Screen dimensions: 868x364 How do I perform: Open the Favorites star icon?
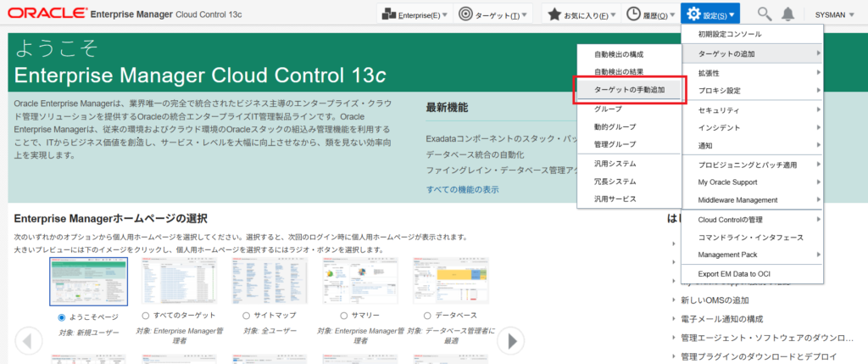click(554, 14)
